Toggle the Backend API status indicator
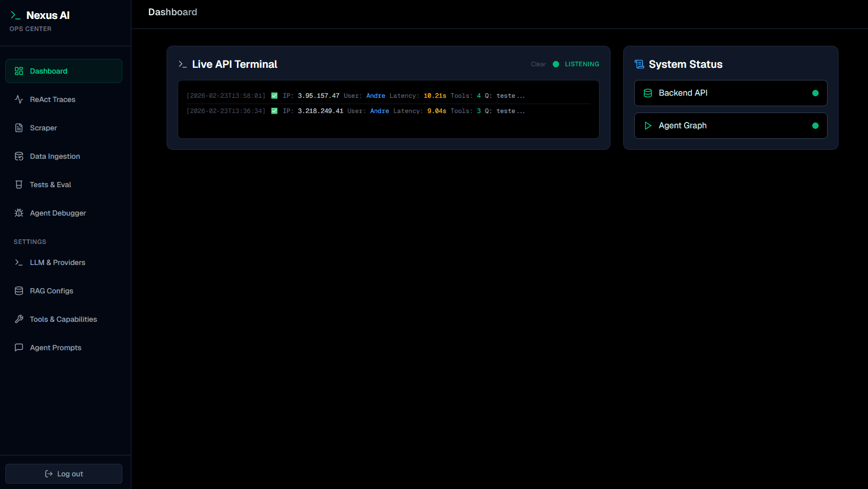Image resolution: width=868 pixels, height=489 pixels. [815, 93]
